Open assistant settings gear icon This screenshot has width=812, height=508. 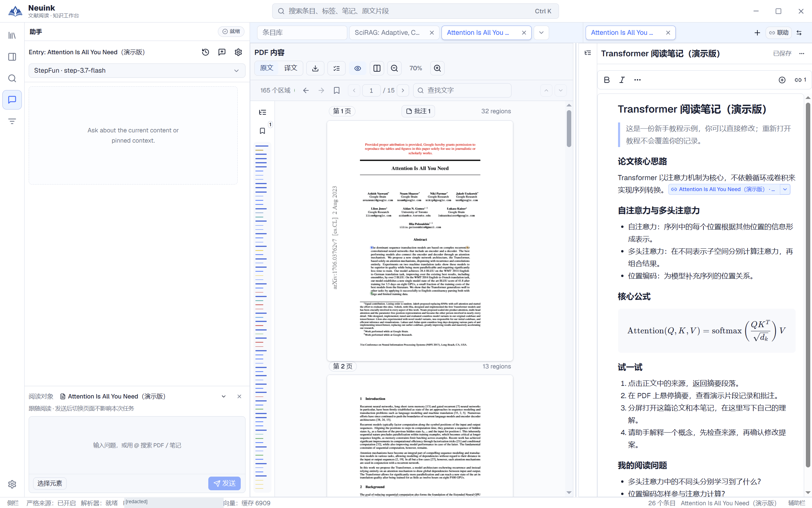238,52
